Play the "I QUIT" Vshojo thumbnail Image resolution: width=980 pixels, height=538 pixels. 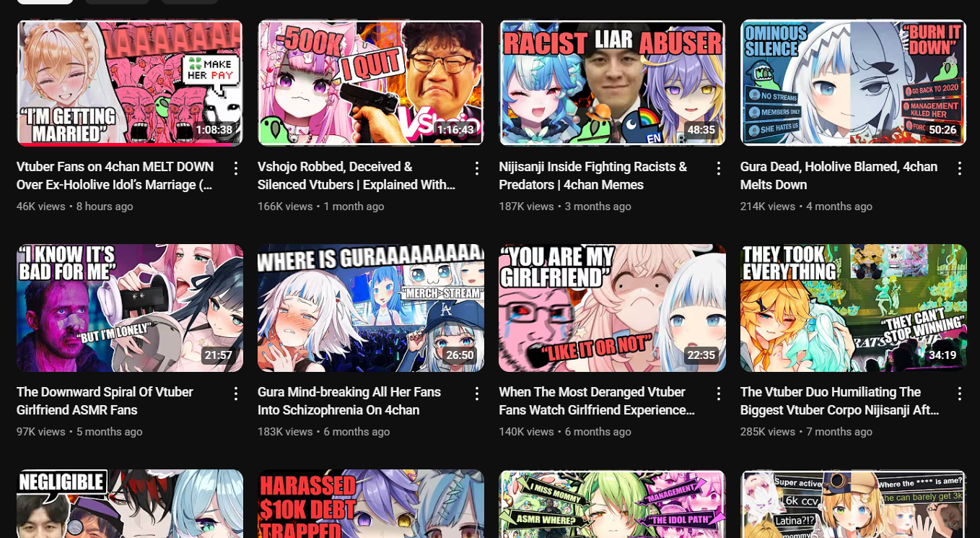[x=371, y=83]
